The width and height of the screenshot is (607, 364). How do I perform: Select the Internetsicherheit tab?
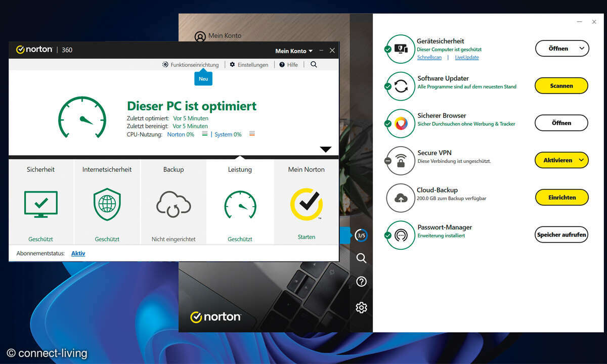pos(107,202)
